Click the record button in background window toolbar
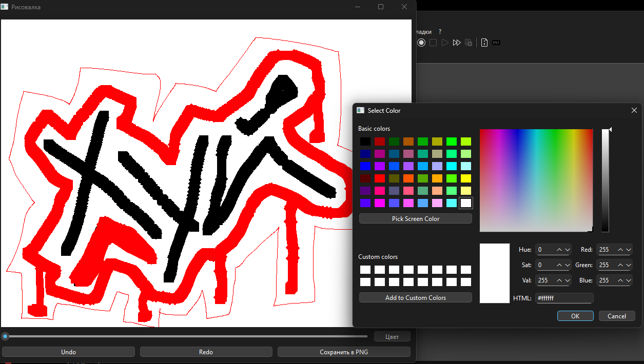The image size is (644, 364). 421,43
